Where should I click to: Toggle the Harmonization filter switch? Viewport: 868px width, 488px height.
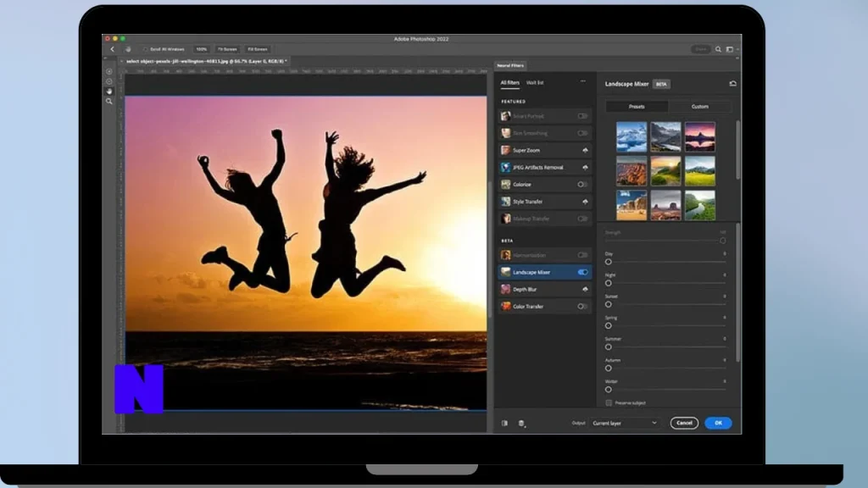pyautogui.click(x=582, y=256)
